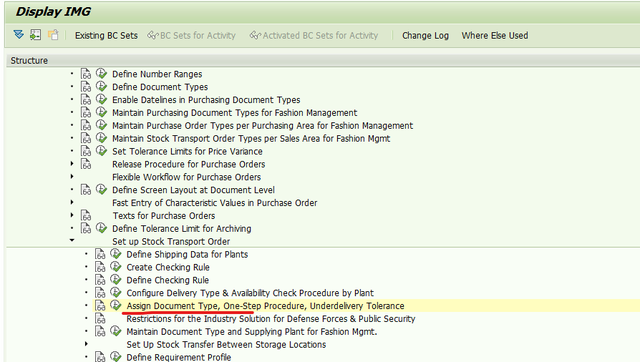This screenshot has width=640, height=362.
Task: Expand the Release Procedure for Purchase Orders node
Action: [72, 164]
